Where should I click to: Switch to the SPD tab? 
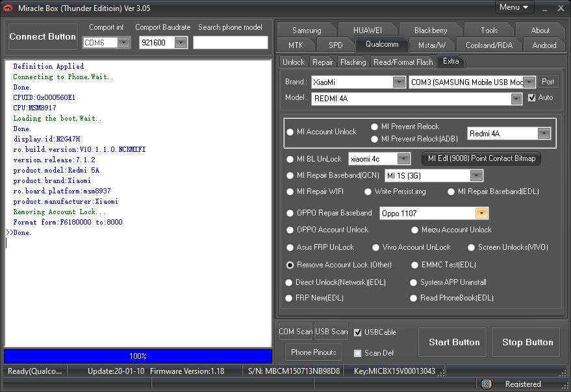335,45
